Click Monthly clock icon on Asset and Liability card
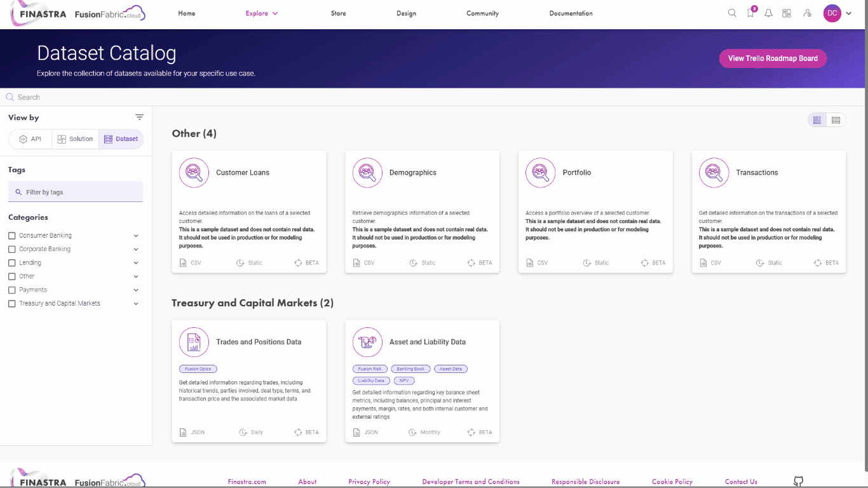Image resolution: width=868 pixels, height=488 pixels. pos(414,432)
